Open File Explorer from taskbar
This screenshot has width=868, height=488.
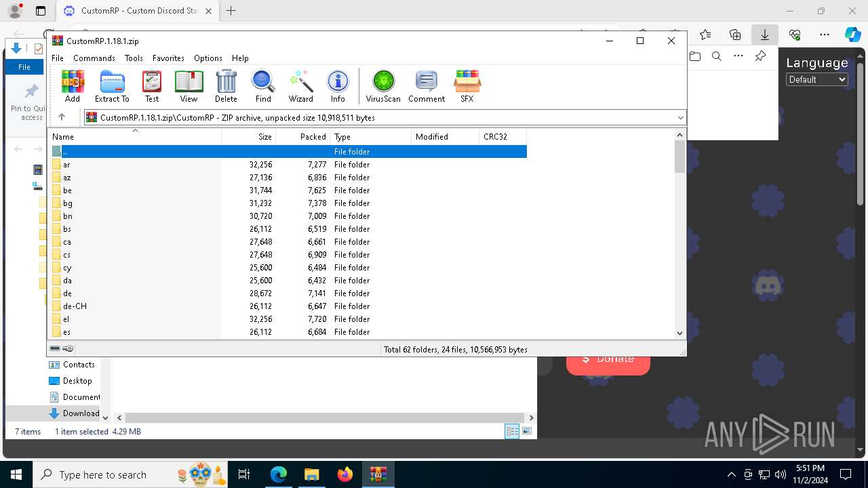311,474
